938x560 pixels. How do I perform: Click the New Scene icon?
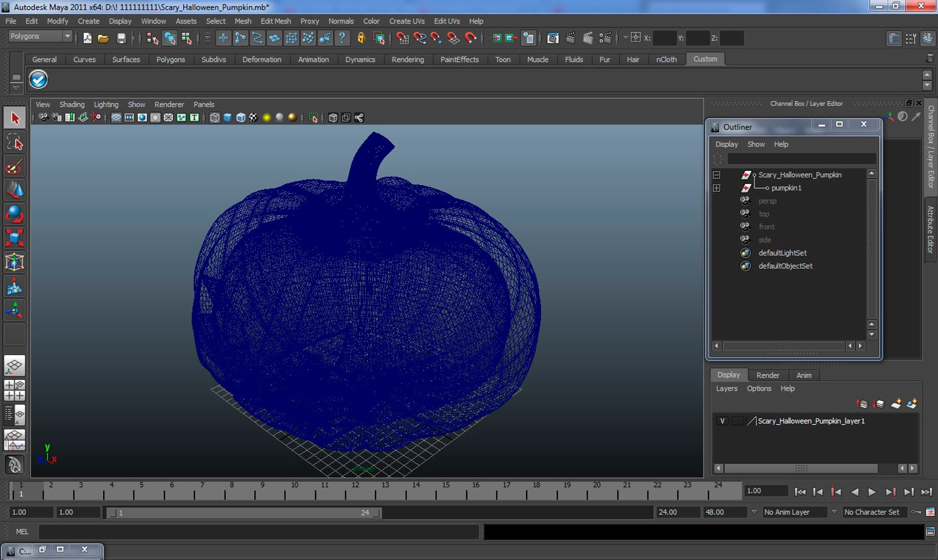coord(87,38)
